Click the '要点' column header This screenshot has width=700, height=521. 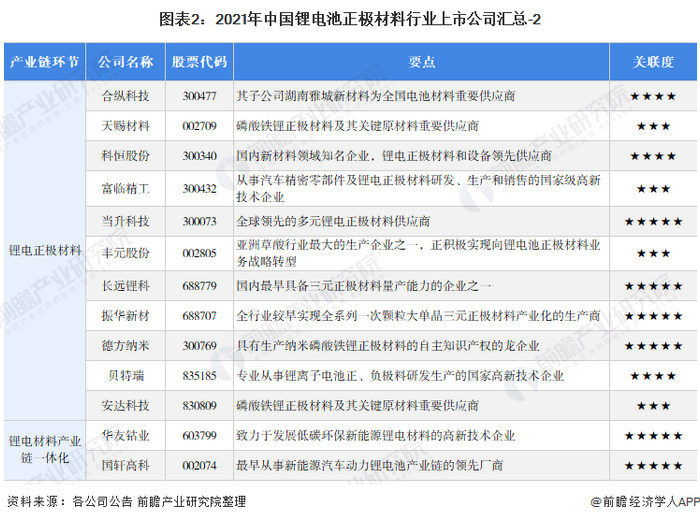point(421,62)
